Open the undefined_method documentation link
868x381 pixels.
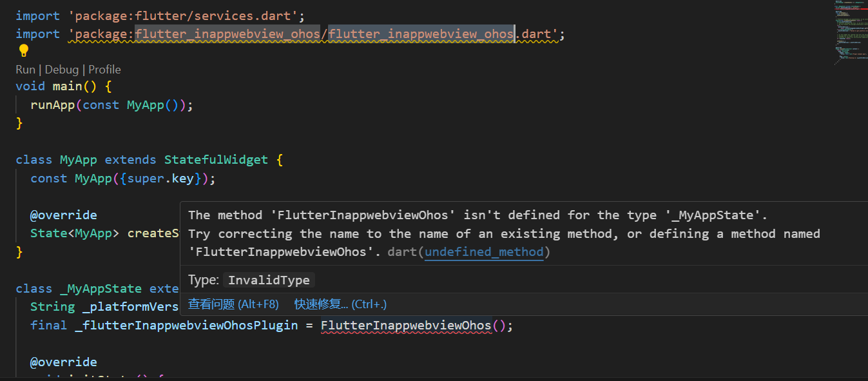[x=484, y=252]
